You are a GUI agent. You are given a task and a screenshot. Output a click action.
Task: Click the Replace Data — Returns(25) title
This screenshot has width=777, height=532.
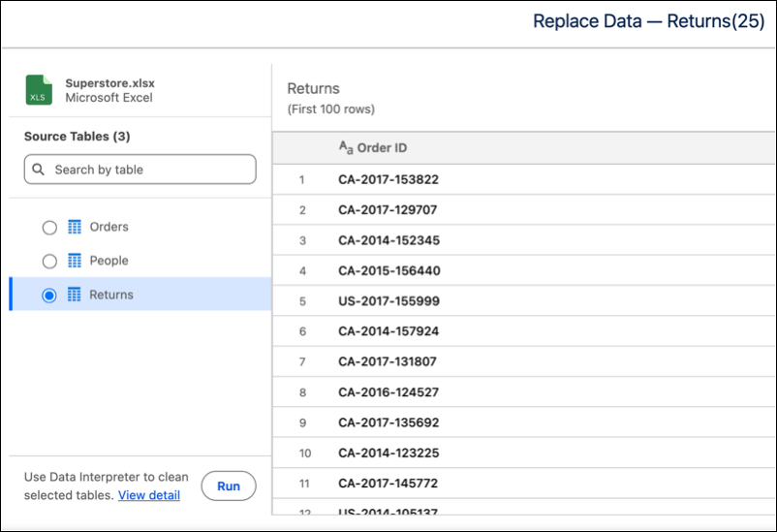click(x=649, y=21)
